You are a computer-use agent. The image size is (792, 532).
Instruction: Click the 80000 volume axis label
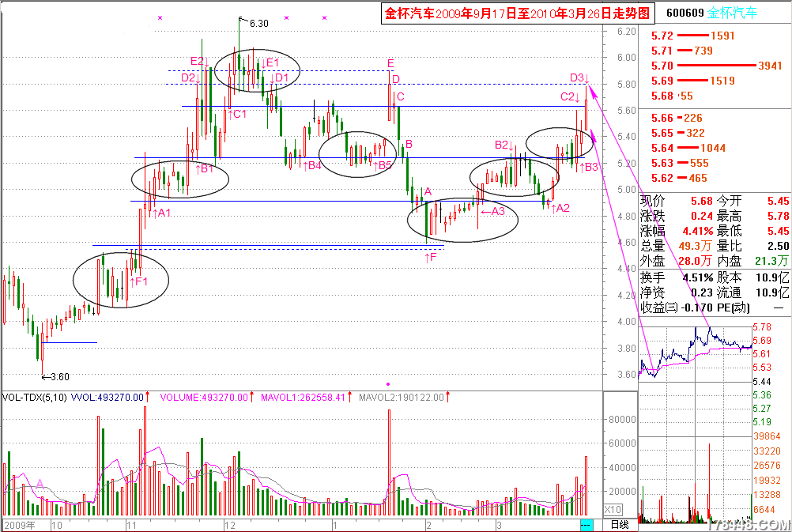622,419
